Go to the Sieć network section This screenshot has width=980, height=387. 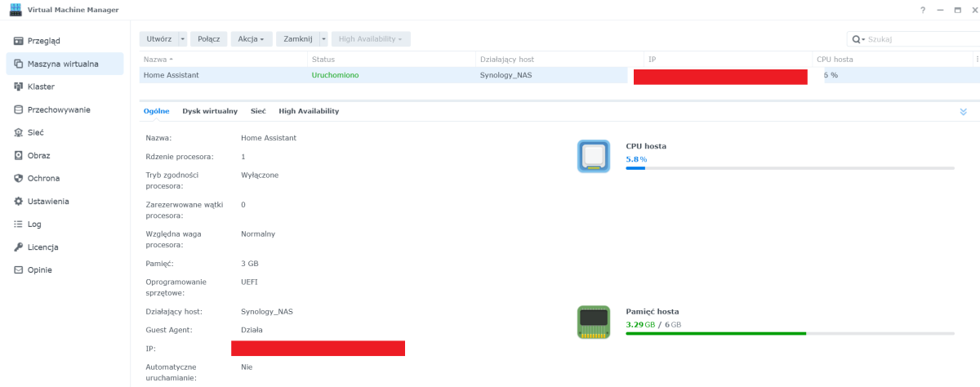pos(35,132)
